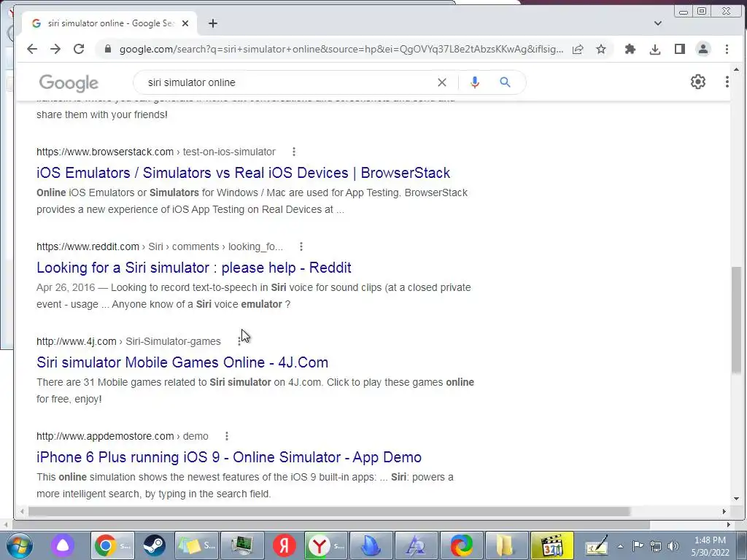Open more options for browserstack result

click(x=294, y=152)
